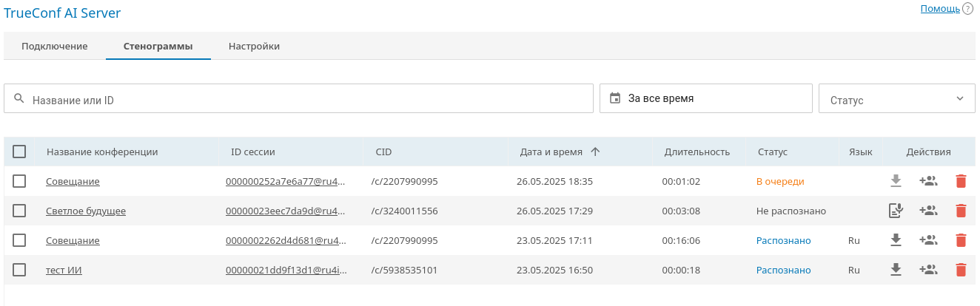Tick checkbox for Совещание 23.05.2025 17:11
The height and width of the screenshot is (306, 980).
[19, 240]
